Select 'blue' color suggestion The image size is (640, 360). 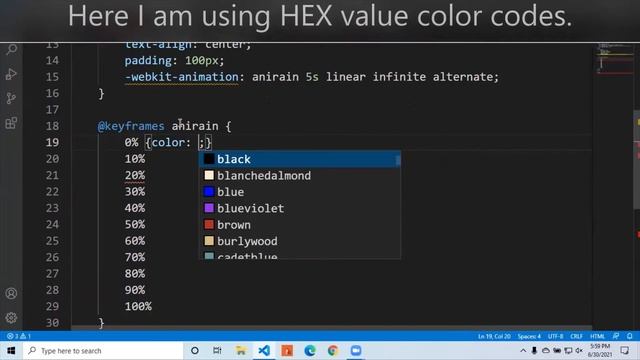[x=300, y=192]
